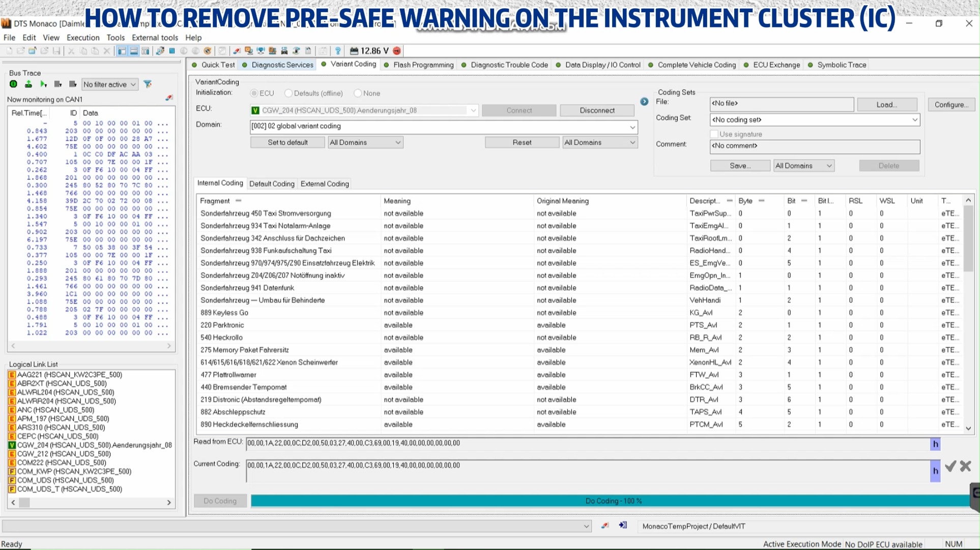This screenshot has width=980, height=550.
Task: Click the blue square stop icon in toolbar
Action: coord(172,51)
